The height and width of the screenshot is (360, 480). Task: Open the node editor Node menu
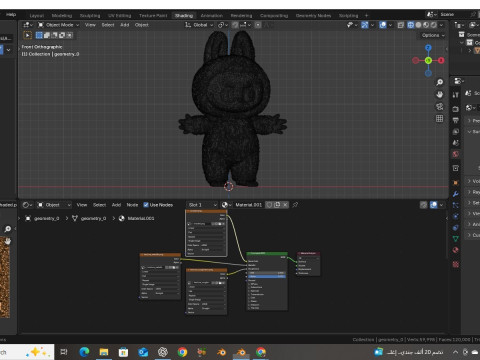[132, 205]
